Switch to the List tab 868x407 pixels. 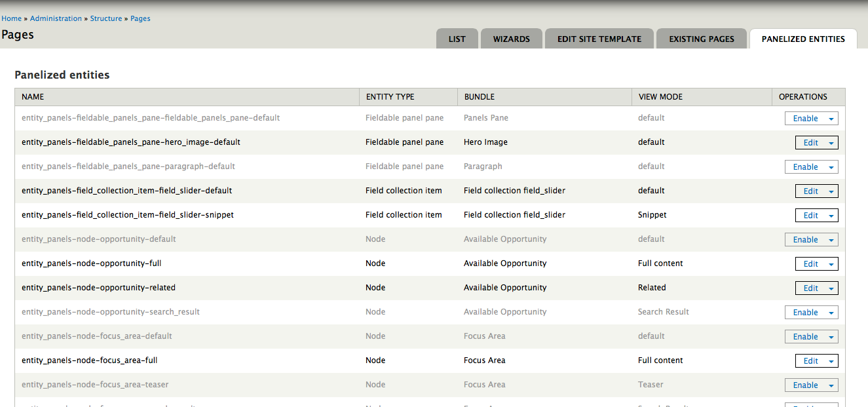click(457, 39)
